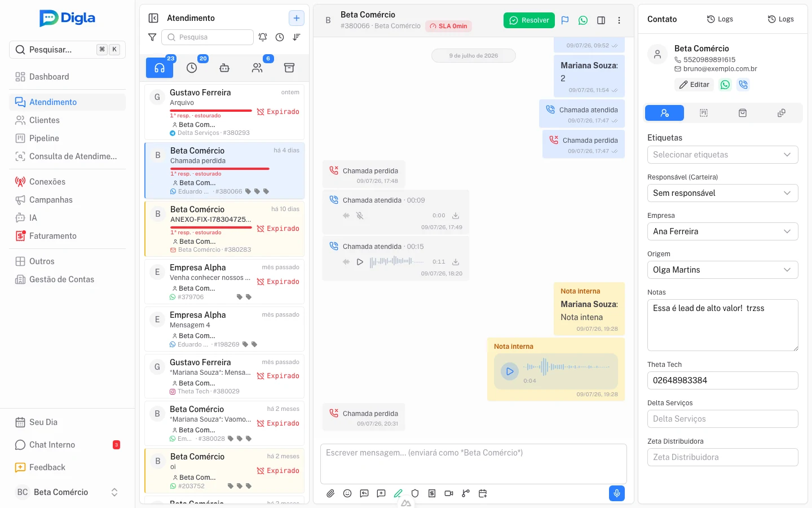Play the 00:15 answered call audio
This screenshot has height=508, width=812.
pos(360,262)
